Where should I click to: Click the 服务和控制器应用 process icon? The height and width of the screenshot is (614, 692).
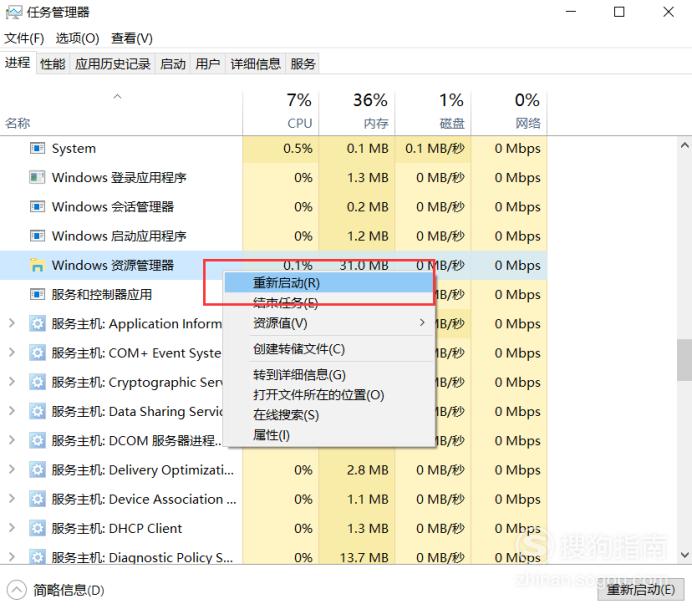(37, 294)
